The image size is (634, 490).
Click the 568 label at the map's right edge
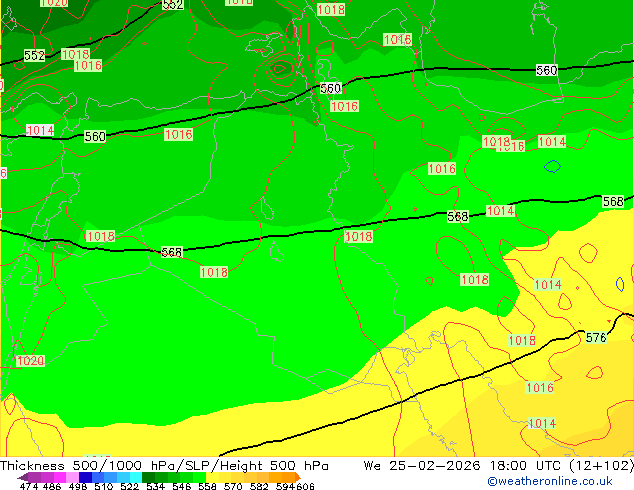[x=613, y=201]
